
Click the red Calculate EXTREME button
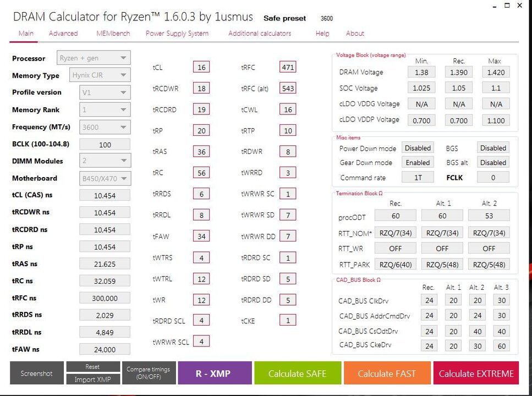click(x=476, y=373)
